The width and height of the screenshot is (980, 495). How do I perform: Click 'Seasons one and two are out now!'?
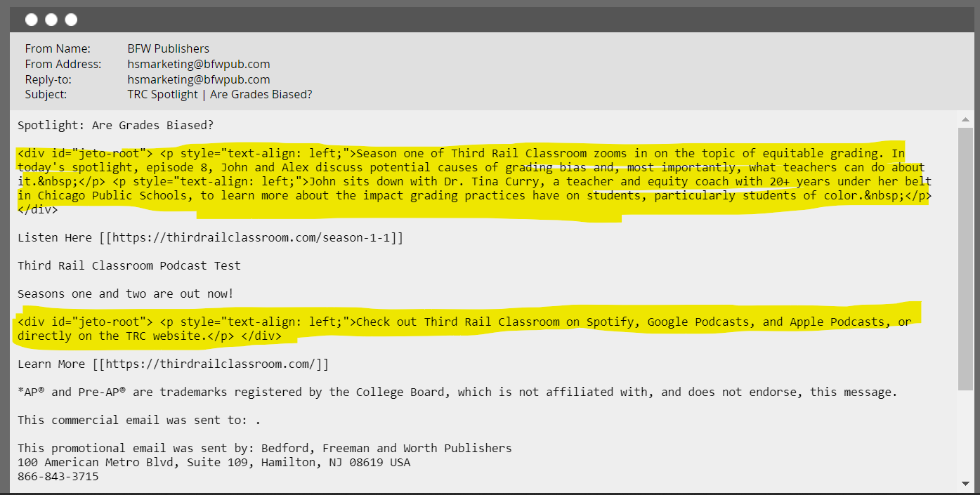tap(126, 294)
